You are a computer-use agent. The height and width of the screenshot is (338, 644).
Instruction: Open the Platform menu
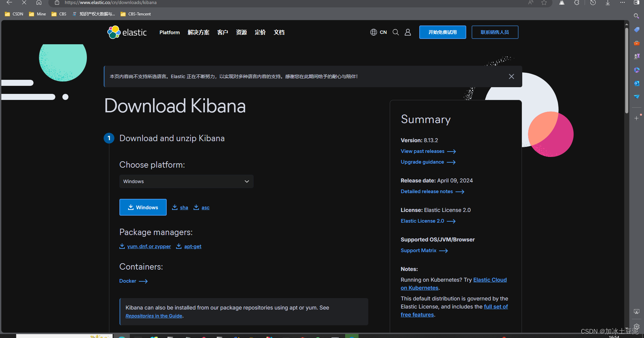169,32
